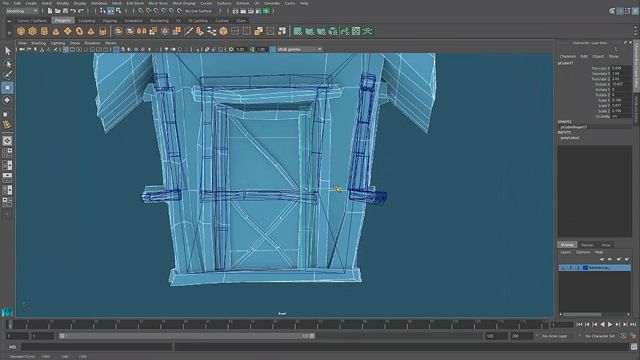Click the layer's blue color swatch

(585, 268)
